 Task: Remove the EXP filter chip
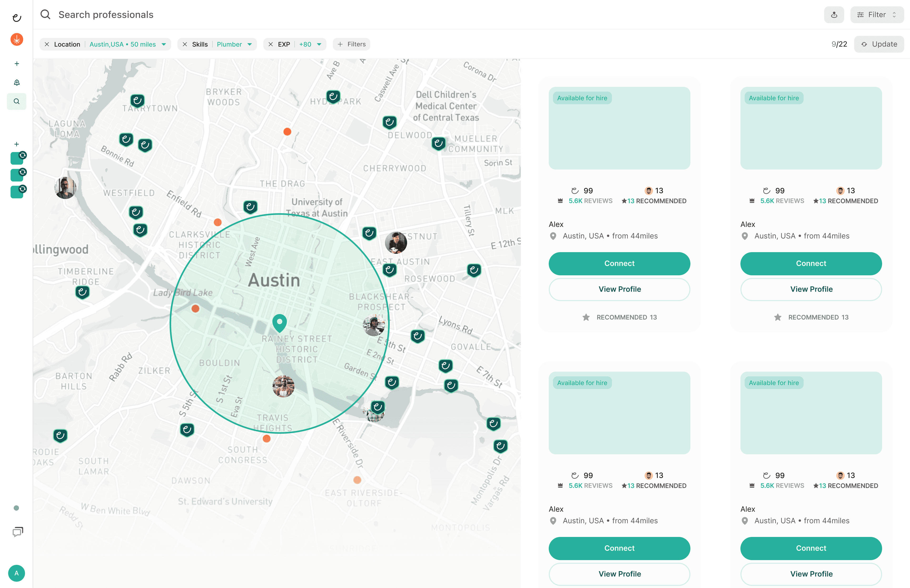coord(270,44)
